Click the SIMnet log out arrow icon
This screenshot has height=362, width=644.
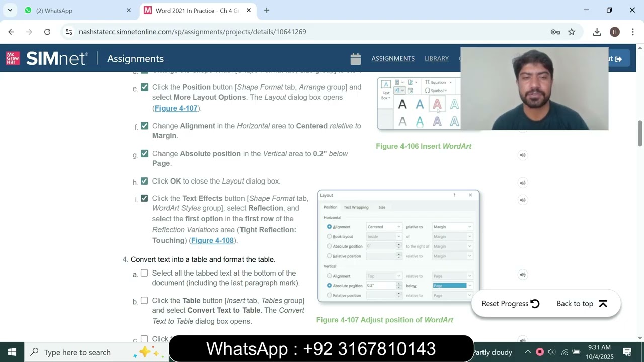pyautogui.click(x=618, y=59)
